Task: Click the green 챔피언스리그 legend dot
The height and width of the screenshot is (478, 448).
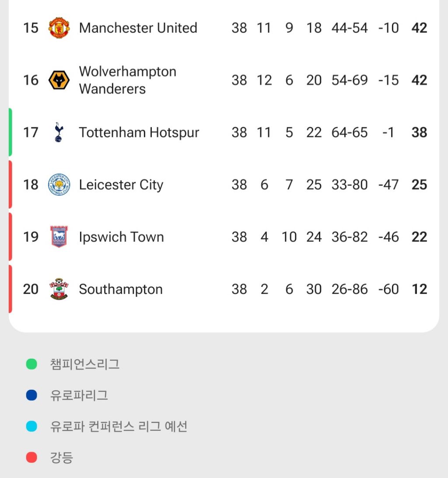Action: pyautogui.click(x=31, y=364)
